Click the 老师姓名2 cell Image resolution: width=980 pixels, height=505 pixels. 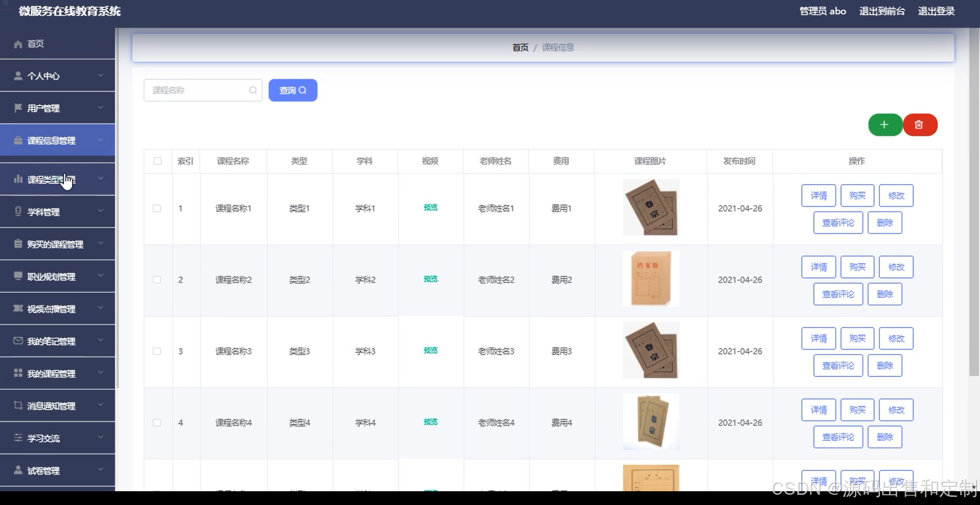click(x=496, y=280)
